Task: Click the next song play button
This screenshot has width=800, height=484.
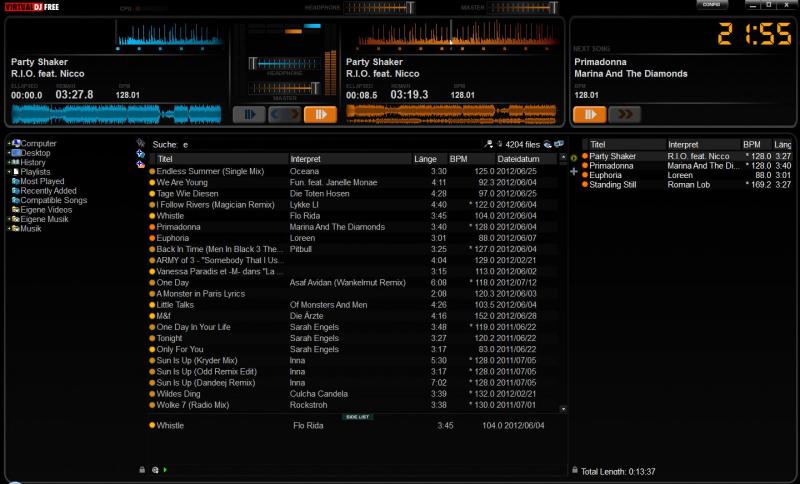Action: pos(589,114)
